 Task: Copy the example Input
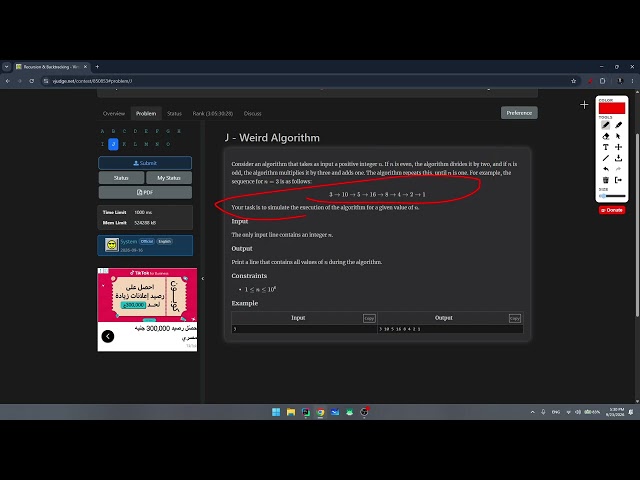(369, 318)
